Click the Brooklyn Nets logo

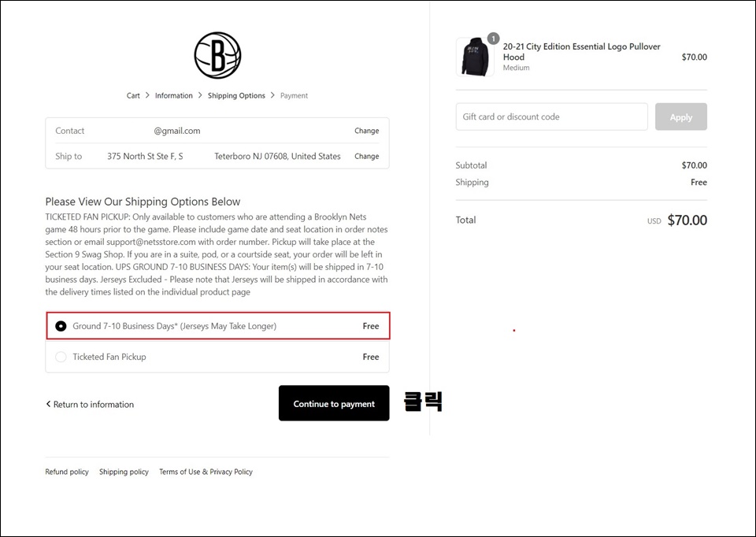[x=217, y=55]
